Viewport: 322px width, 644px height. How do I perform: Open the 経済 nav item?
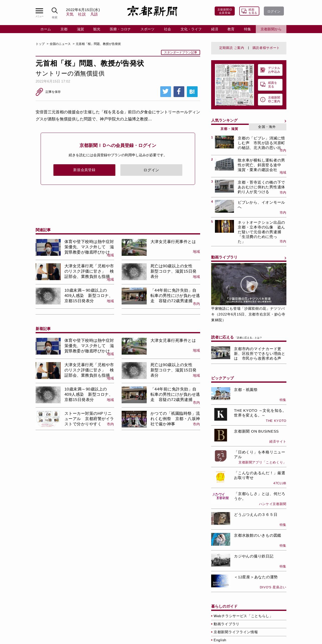(215, 29)
